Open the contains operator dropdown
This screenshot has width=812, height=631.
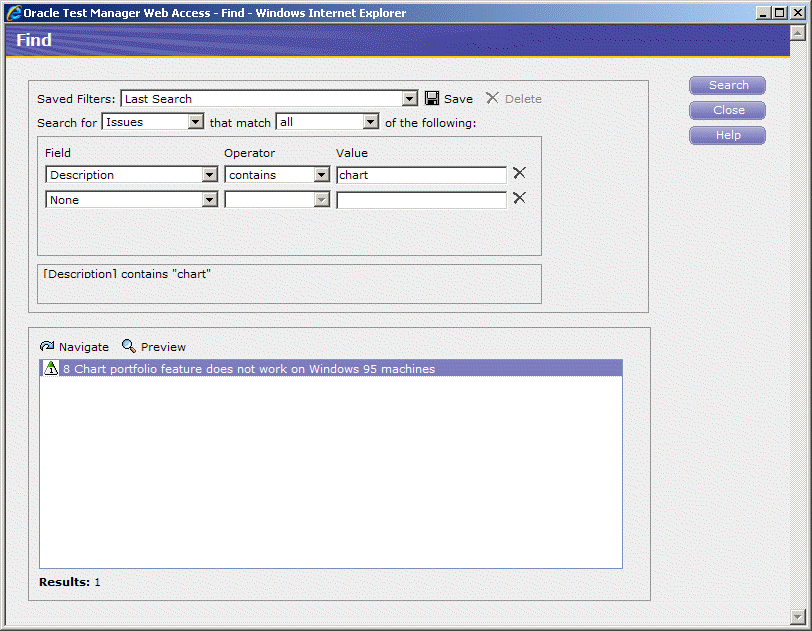(x=322, y=175)
